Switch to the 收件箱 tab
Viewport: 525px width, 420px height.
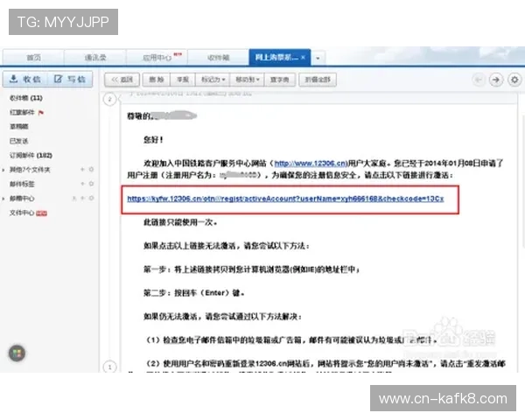[x=218, y=58]
